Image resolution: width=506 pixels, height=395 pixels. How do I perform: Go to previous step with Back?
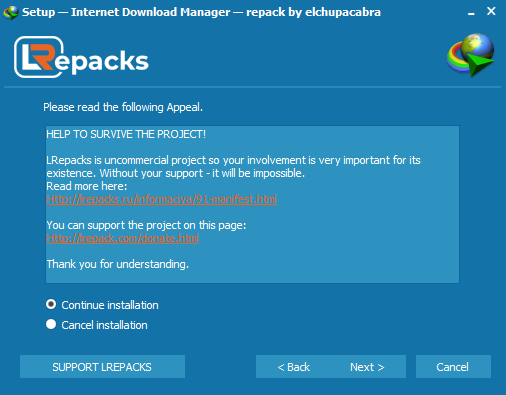point(294,367)
